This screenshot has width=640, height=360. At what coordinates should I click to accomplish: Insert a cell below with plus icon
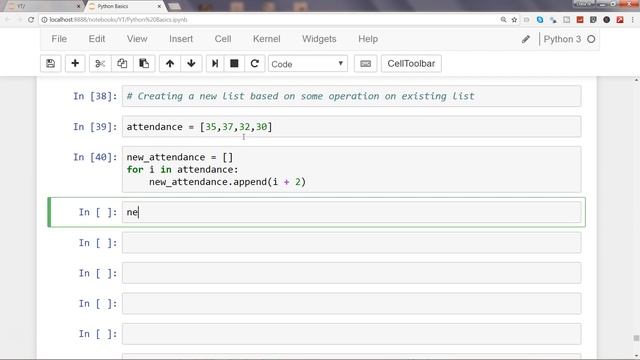click(75, 64)
